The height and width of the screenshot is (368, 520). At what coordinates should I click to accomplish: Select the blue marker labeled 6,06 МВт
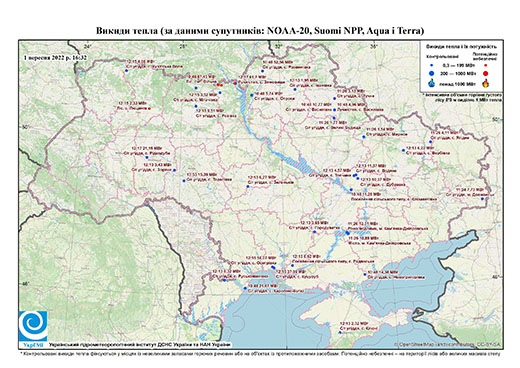126,71
